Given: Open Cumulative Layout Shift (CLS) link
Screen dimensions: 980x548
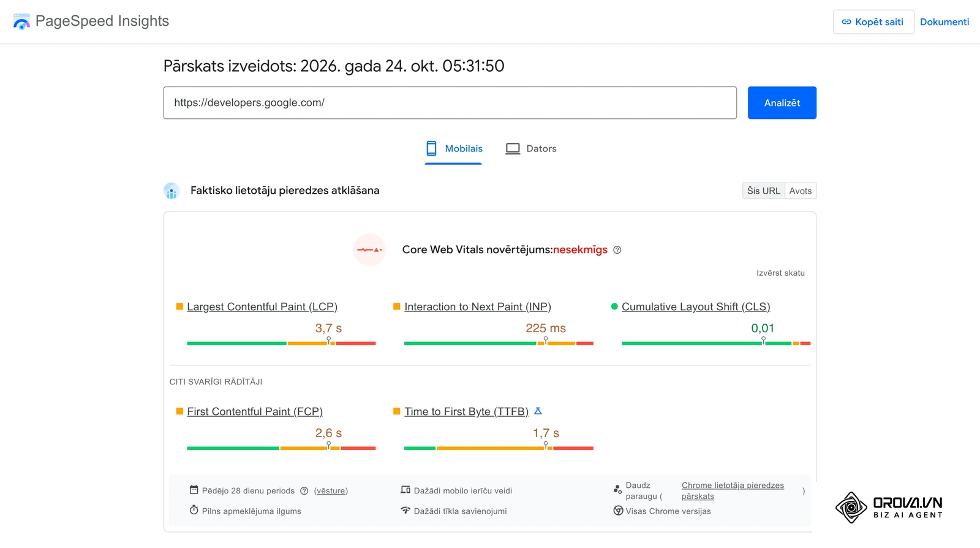Looking at the screenshot, I should (696, 306).
